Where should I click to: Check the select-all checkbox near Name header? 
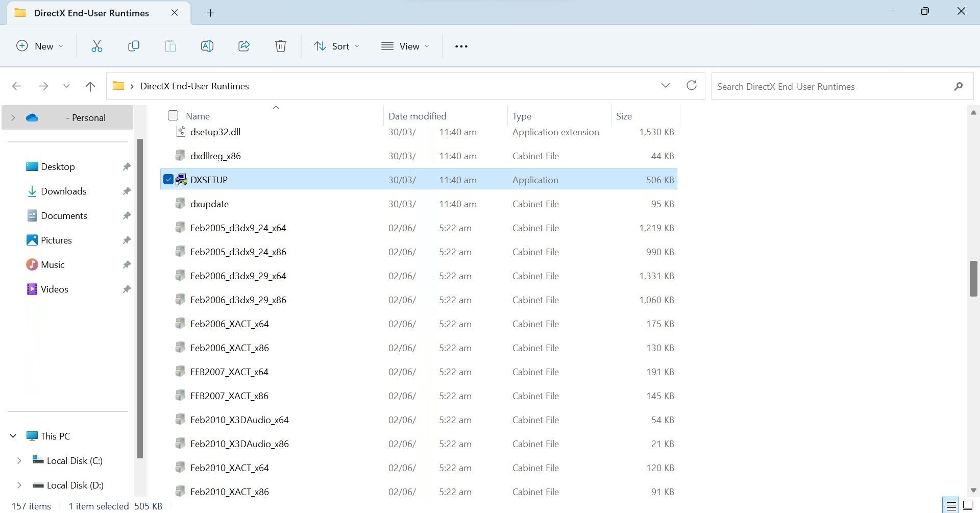(x=173, y=115)
